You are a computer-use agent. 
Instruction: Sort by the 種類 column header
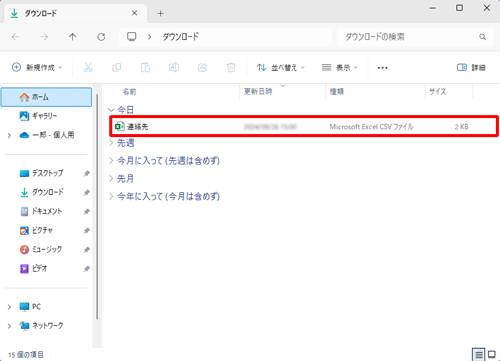(x=337, y=92)
